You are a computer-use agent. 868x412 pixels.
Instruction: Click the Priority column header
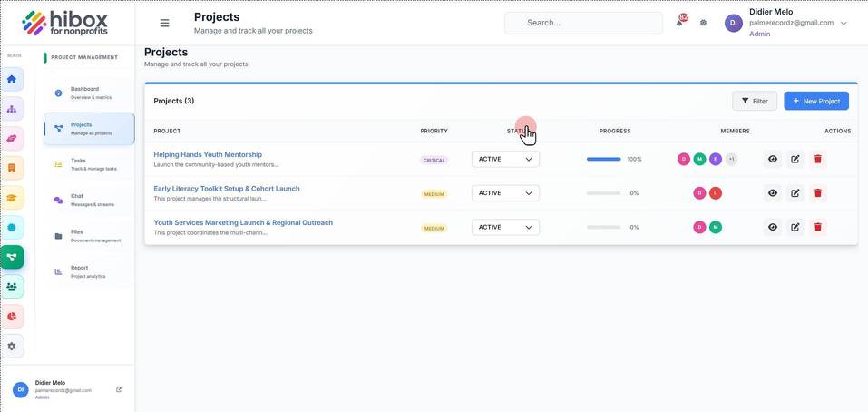point(434,132)
